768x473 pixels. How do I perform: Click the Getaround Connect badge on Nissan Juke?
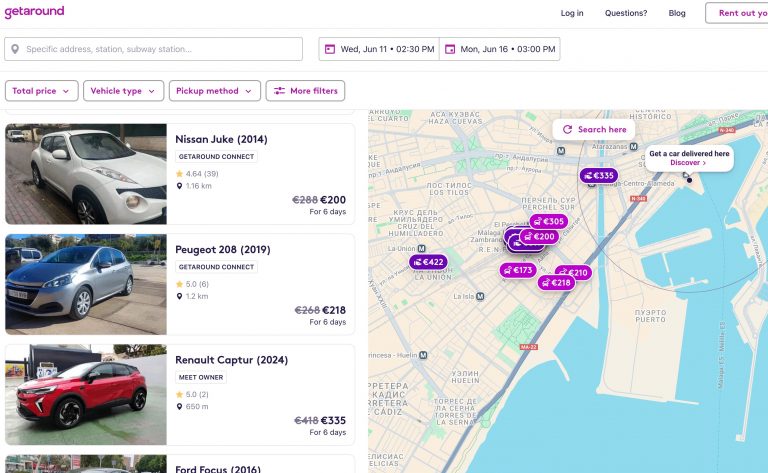point(216,157)
